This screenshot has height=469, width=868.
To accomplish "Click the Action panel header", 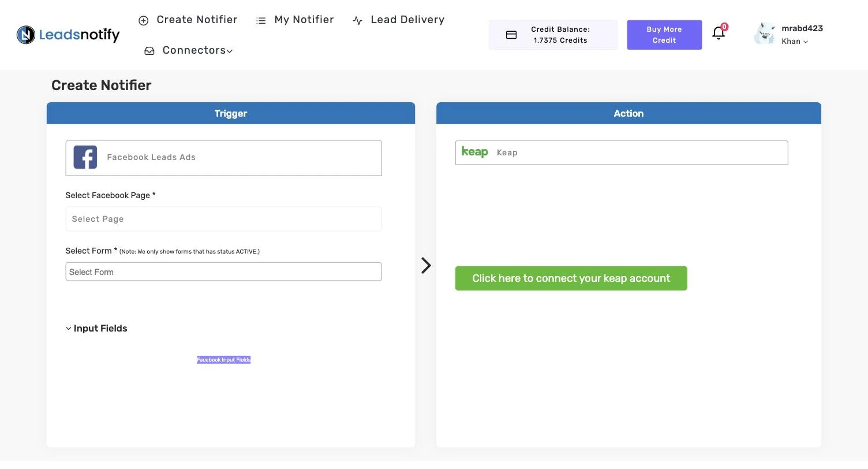I will [628, 113].
